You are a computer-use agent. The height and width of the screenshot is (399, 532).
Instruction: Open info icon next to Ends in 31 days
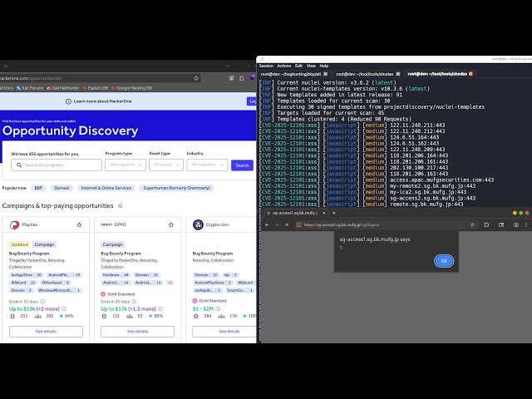coord(42,301)
